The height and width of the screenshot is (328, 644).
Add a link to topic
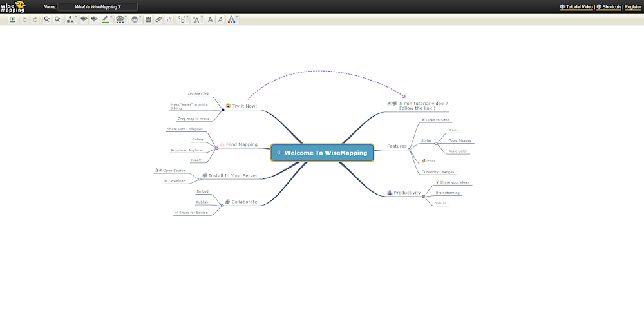coord(158,19)
